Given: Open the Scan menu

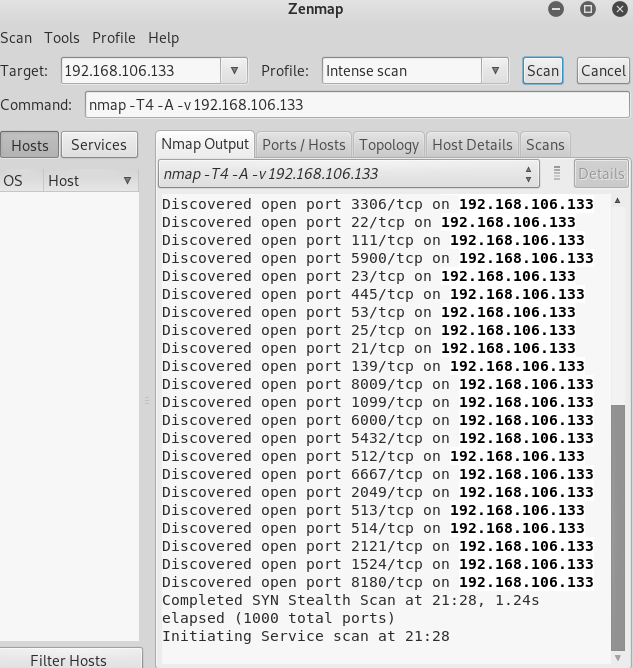Looking at the screenshot, I should coord(16,38).
